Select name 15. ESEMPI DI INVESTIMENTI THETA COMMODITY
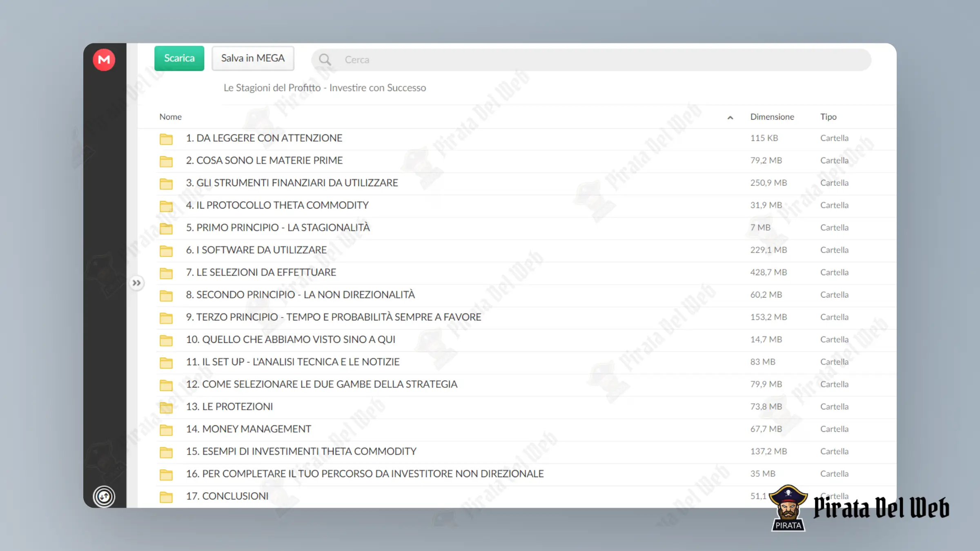 pyautogui.click(x=301, y=451)
